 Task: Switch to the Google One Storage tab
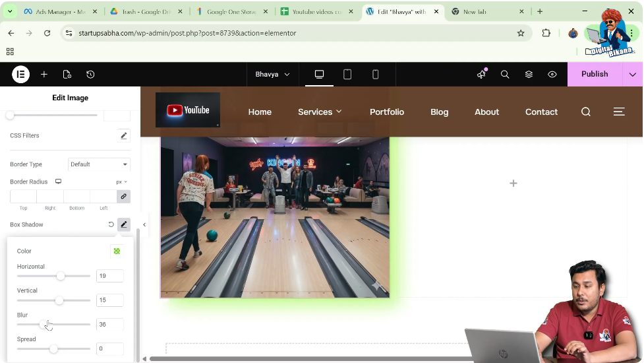pyautogui.click(x=230, y=12)
